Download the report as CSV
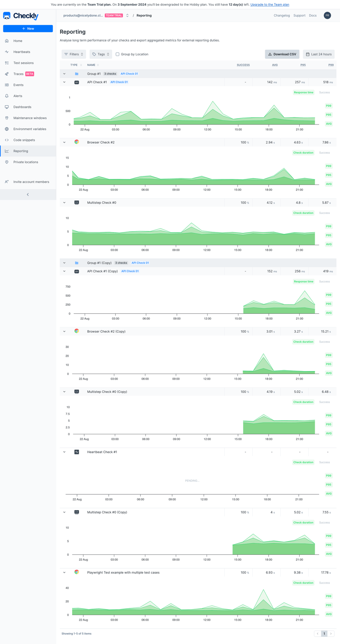Image resolution: width=340 pixels, height=644 pixels. click(x=282, y=54)
